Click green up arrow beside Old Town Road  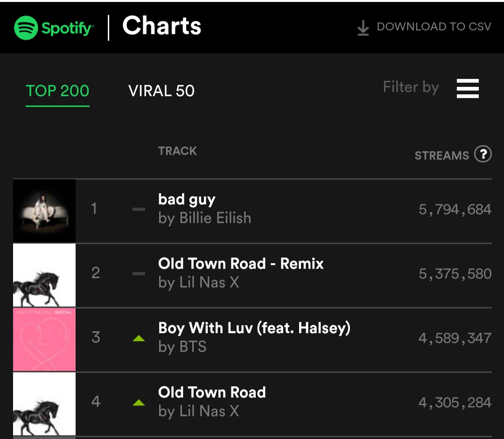pos(139,403)
